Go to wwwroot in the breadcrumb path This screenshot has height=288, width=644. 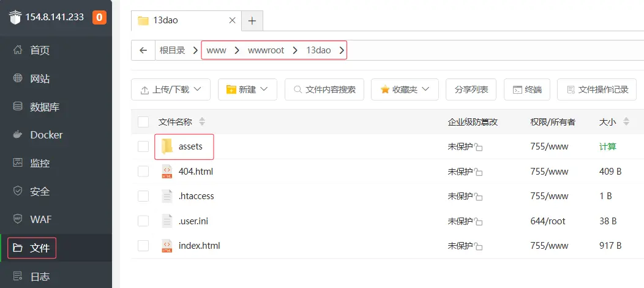pos(266,50)
